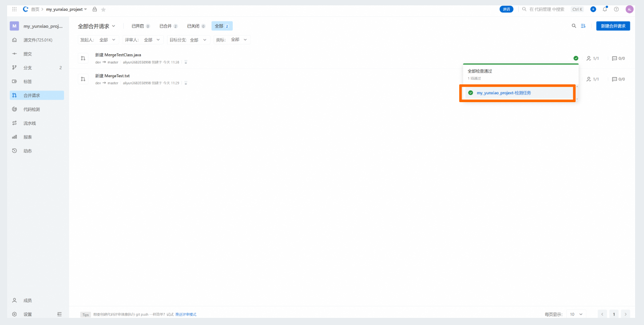
Task: Switch to the 已关闭 tab
Action: click(196, 26)
